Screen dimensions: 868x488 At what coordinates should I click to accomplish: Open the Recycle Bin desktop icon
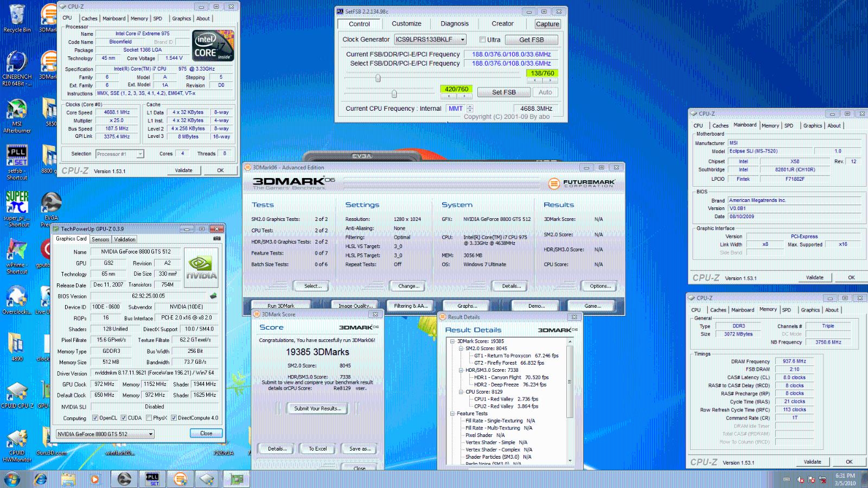(x=17, y=18)
